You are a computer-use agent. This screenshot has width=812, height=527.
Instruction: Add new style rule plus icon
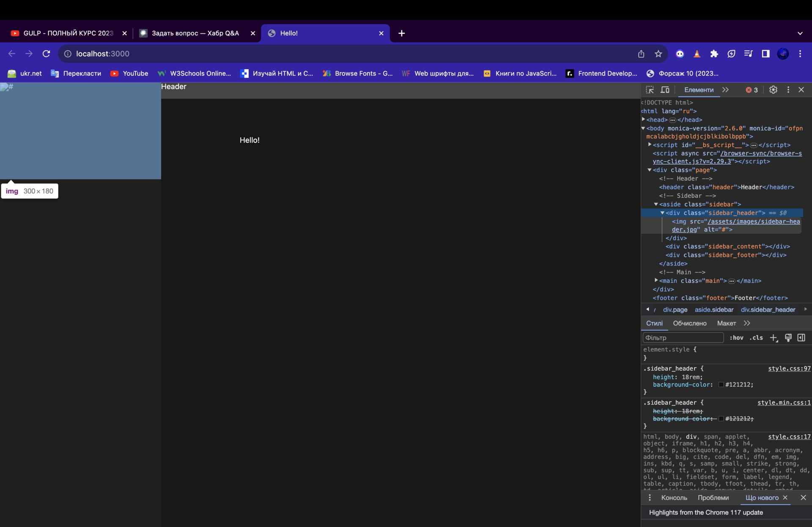coord(774,338)
